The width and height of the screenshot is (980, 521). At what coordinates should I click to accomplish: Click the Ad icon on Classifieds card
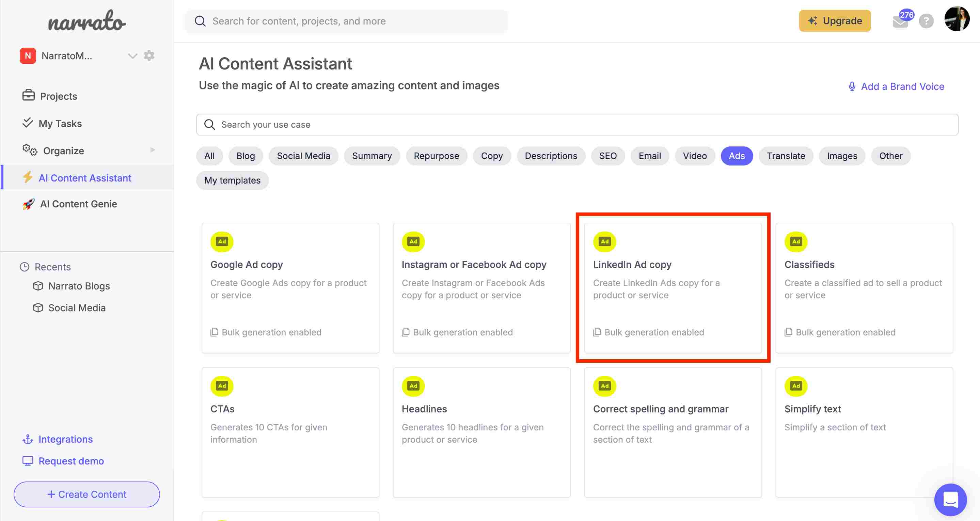coord(796,241)
